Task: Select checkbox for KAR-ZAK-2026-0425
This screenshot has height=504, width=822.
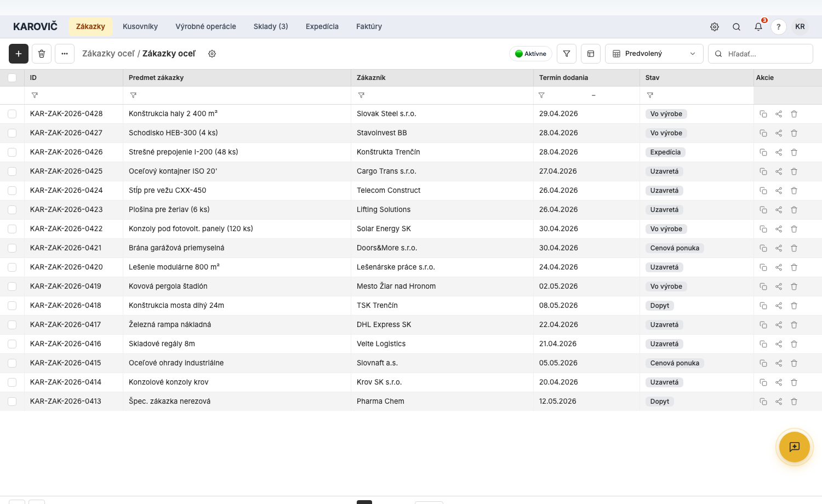Action: [12, 171]
